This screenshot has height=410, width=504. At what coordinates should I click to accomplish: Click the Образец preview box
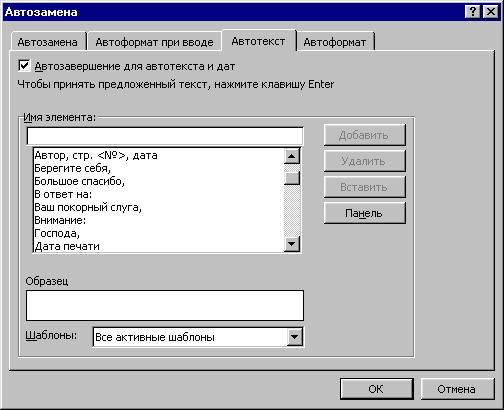165,305
